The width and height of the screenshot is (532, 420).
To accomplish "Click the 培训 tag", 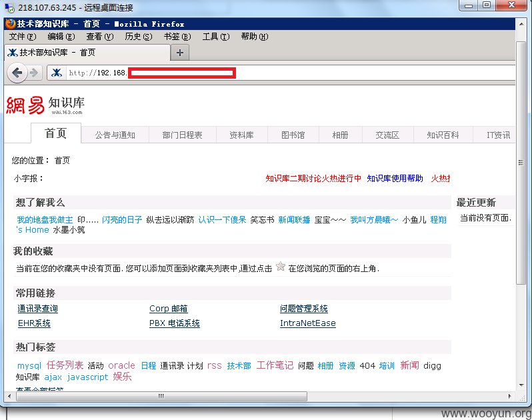I will (387, 366).
